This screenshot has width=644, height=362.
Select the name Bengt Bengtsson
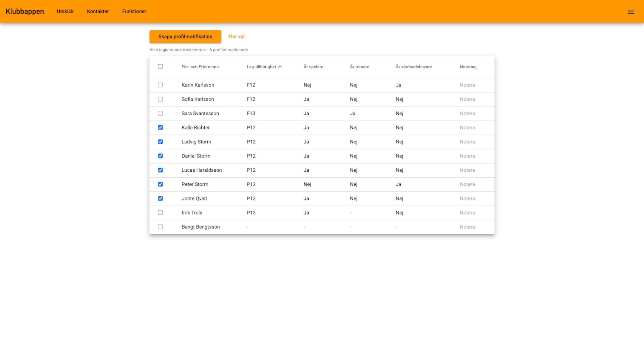point(201,227)
